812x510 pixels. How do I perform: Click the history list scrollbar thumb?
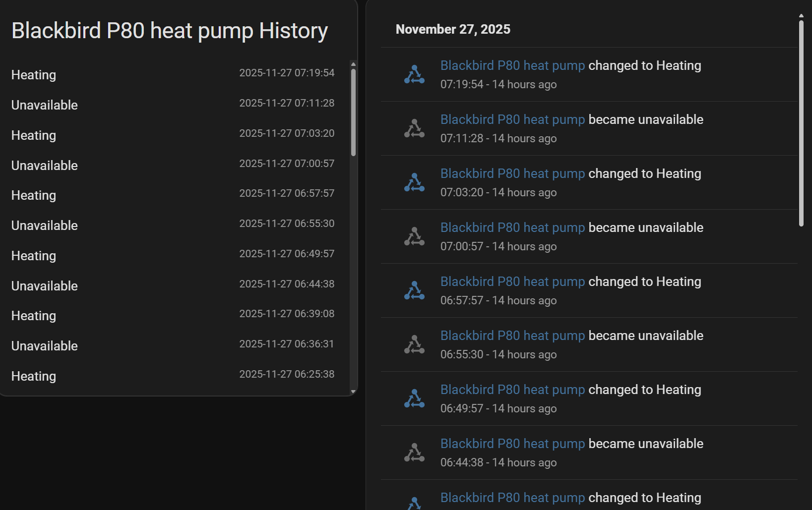353,113
